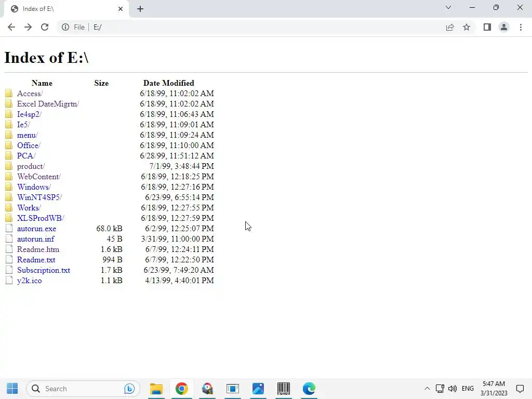Click the date 7/1/99, 3:48:44 PM
The height and width of the screenshot is (399, 532).
(x=181, y=166)
